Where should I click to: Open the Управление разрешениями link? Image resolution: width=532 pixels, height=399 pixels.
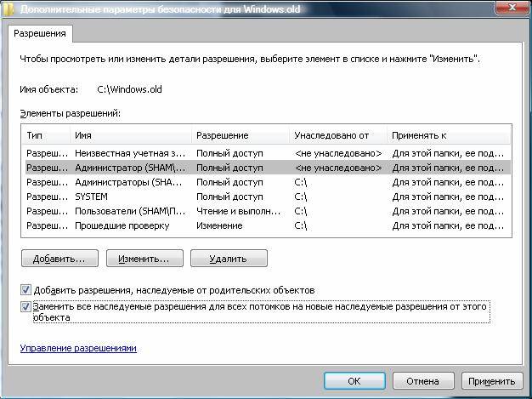click(x=77, y=348)
